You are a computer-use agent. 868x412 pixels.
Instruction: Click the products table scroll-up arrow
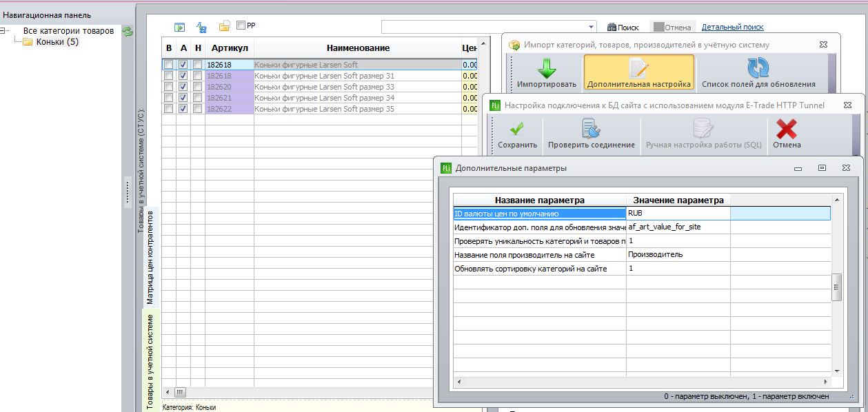tap(484, 45)
